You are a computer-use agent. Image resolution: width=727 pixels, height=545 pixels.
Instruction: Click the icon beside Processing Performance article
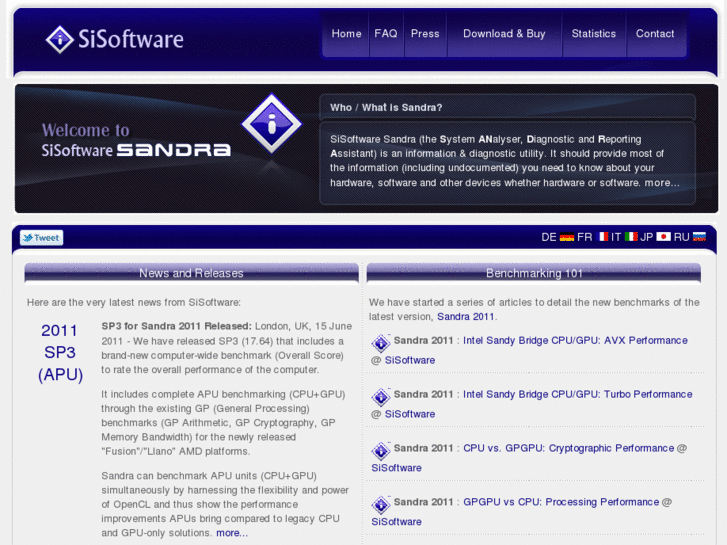click(381, 505)
